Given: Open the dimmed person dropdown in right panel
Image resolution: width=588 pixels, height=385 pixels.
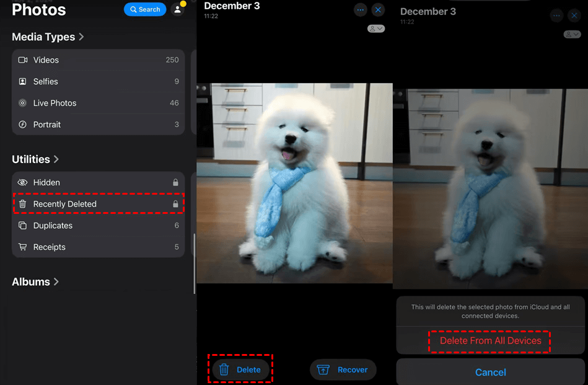Looking at the screenshot, I should click(573, 34).
